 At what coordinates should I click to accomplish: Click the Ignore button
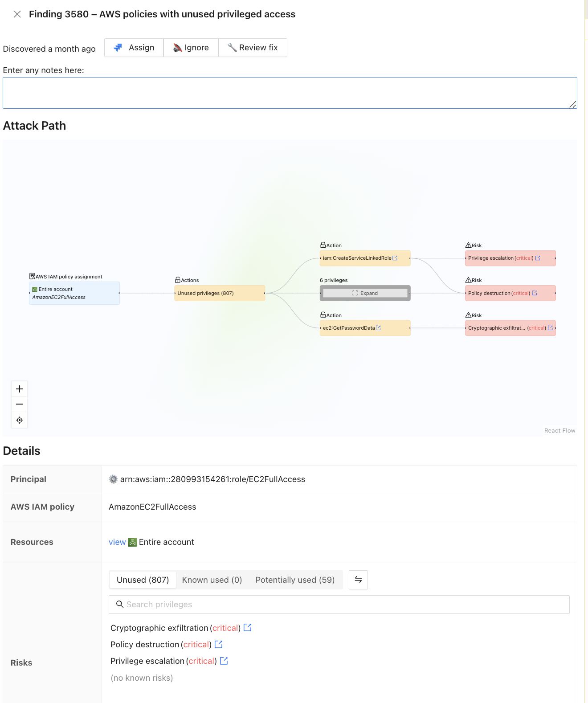tap(191, 48)
